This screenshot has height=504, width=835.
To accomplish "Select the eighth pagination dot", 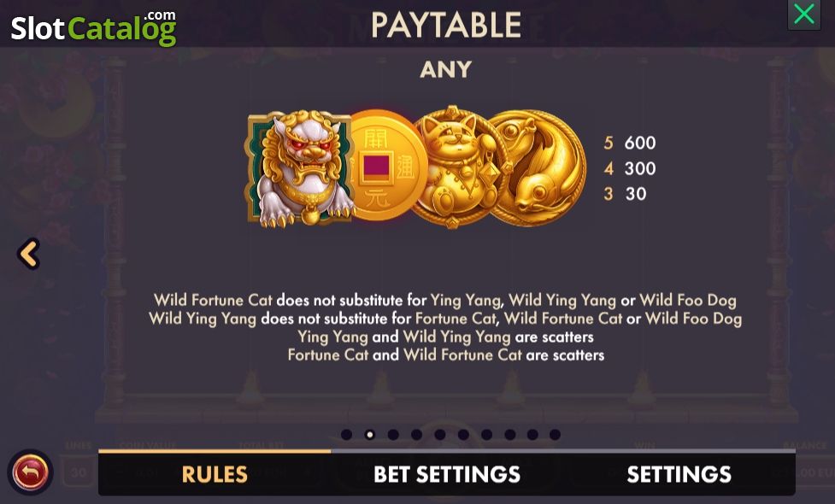I will coord(510,435).
